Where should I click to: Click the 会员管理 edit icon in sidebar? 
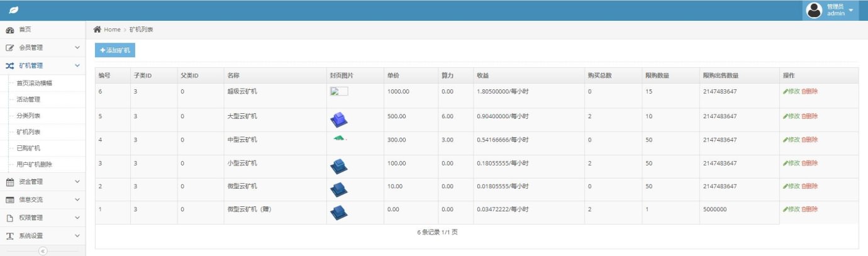point(10,48)
